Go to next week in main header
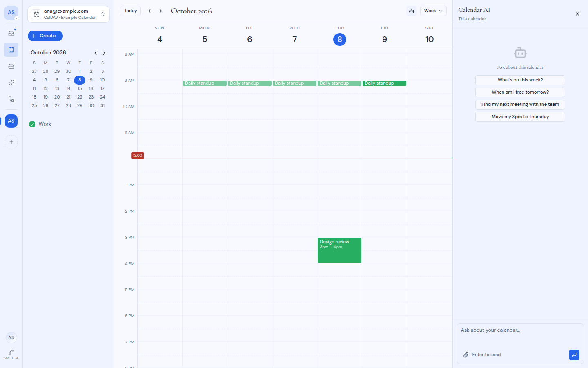The width and height of the screenshot is (588, 368). (161, 11)
